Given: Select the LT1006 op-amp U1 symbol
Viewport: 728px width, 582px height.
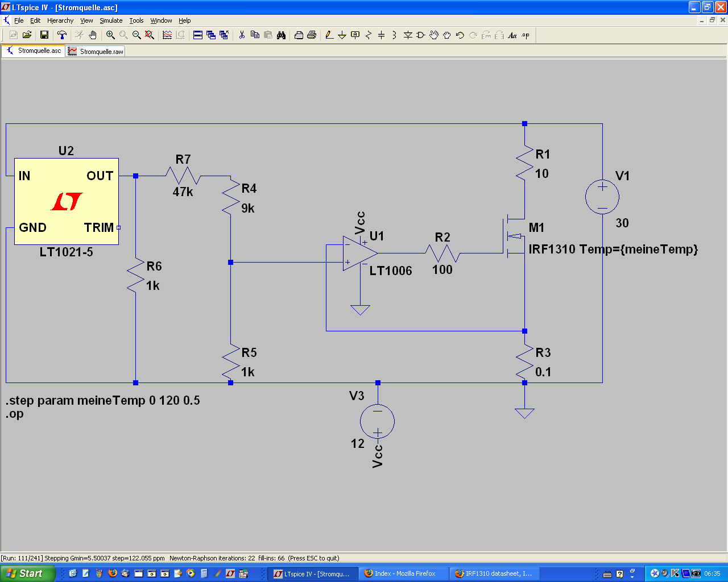Looking at the screenshot, I should [x=360, y=253].
